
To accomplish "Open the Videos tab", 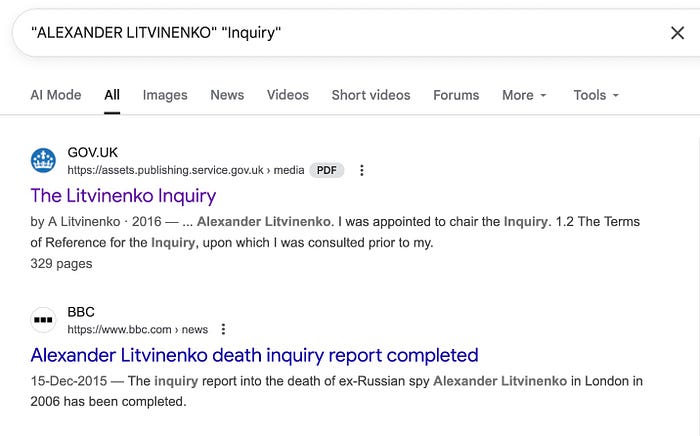I will click(288, 95).
